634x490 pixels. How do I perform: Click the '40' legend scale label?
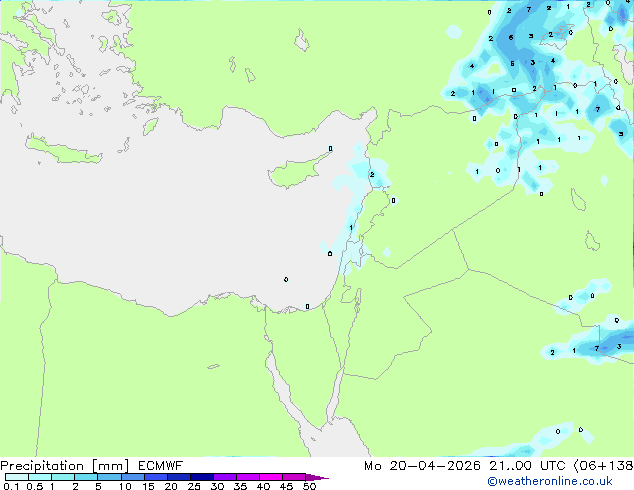(263, 486)
